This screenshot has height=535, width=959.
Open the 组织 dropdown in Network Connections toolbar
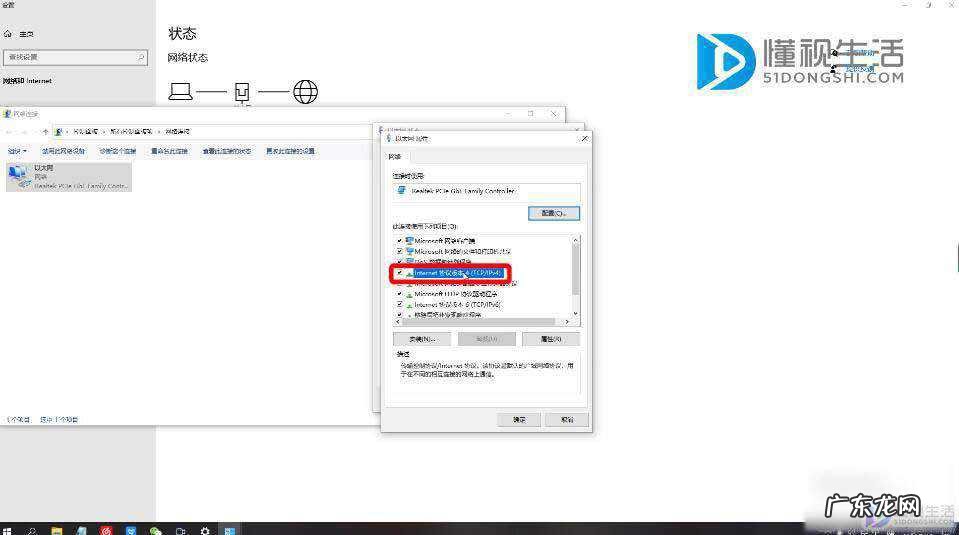pos(17,151)
